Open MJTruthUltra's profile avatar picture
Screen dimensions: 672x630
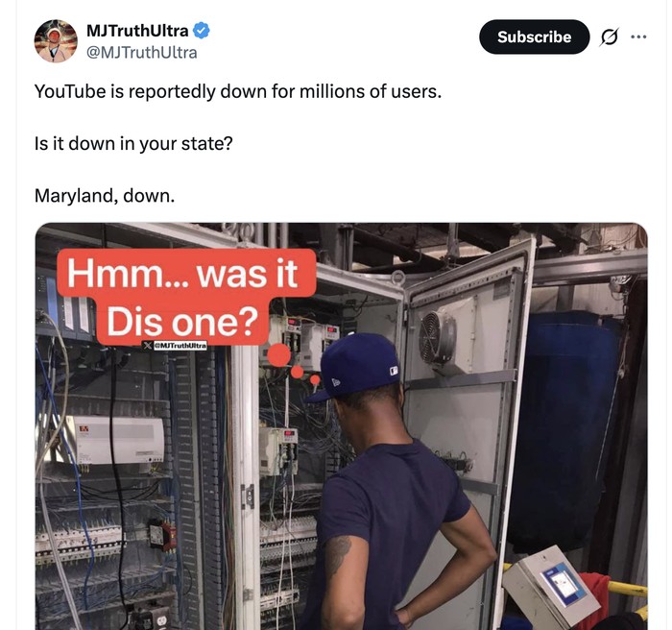tap(56, 40)
